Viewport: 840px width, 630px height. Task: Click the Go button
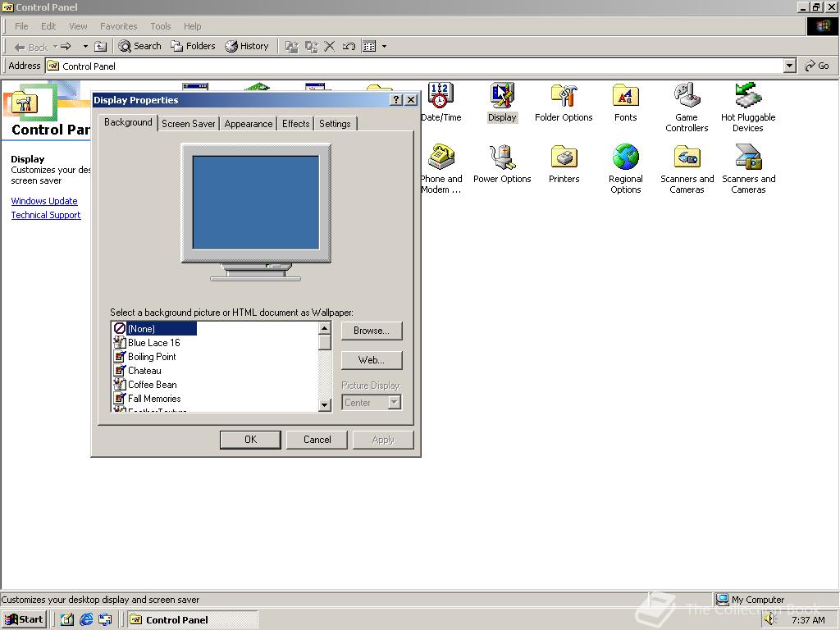pos(817,66)
